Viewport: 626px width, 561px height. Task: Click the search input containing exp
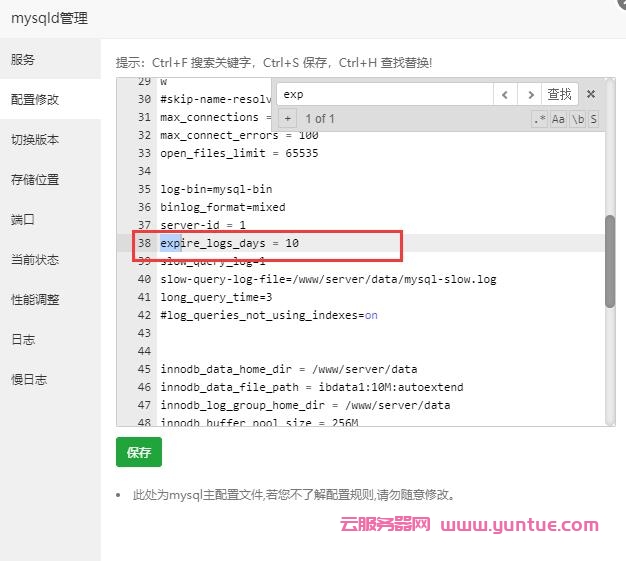pos(385,94)
